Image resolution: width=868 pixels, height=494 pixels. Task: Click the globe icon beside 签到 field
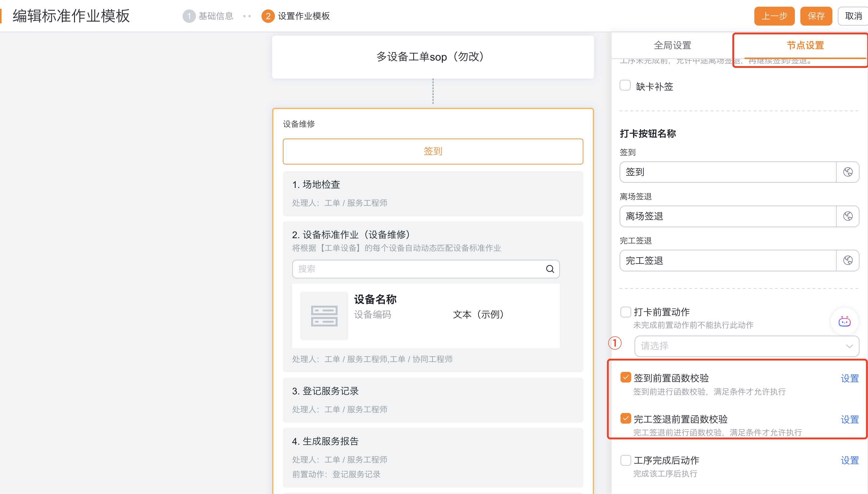click(848, 172)
